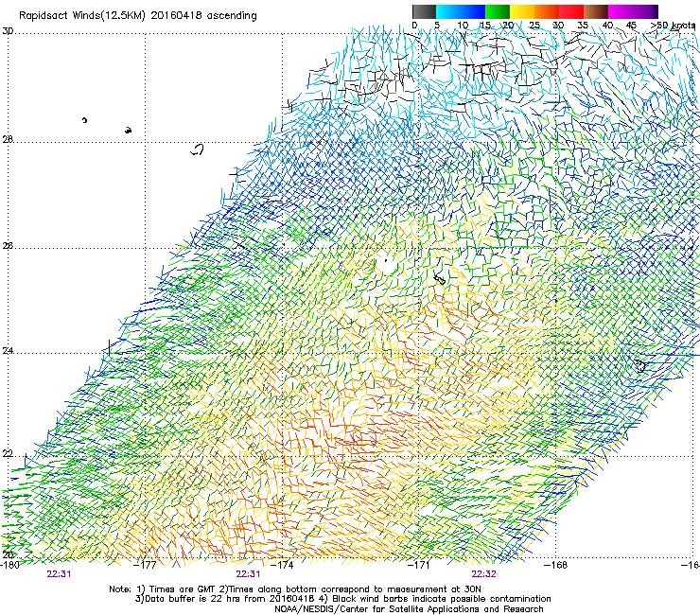Select the dark purple 45-50 knots segment
The image size is (700, 615).
[645, 11]
